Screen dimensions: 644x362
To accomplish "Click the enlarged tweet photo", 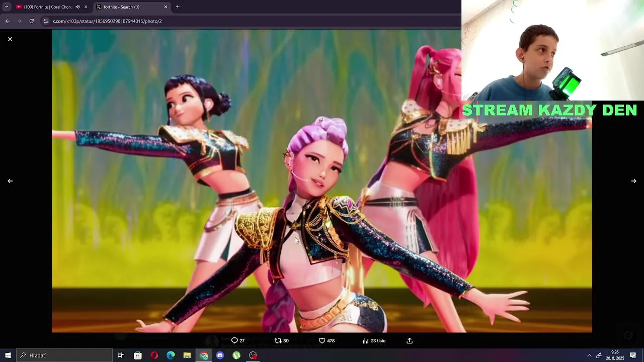I will coord(322,181).
